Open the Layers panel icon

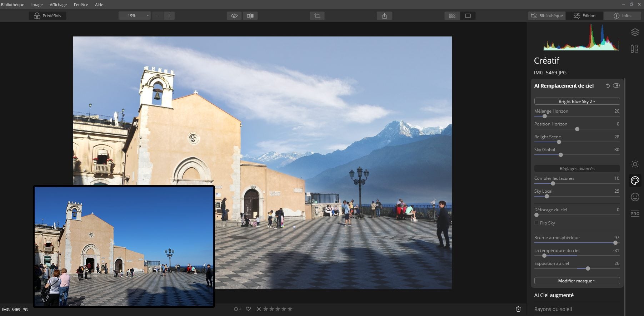(x=635, y=32)
